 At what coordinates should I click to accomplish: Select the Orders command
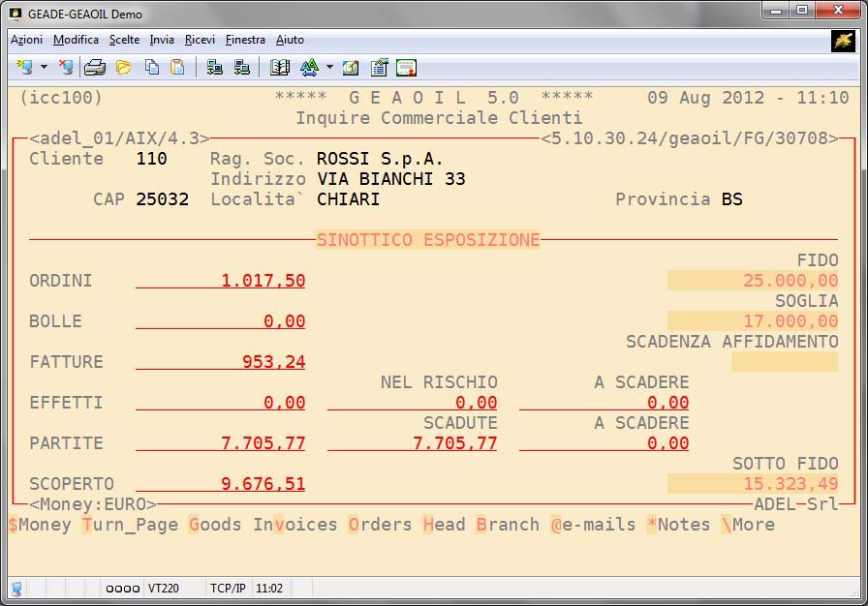click(380, 525)
